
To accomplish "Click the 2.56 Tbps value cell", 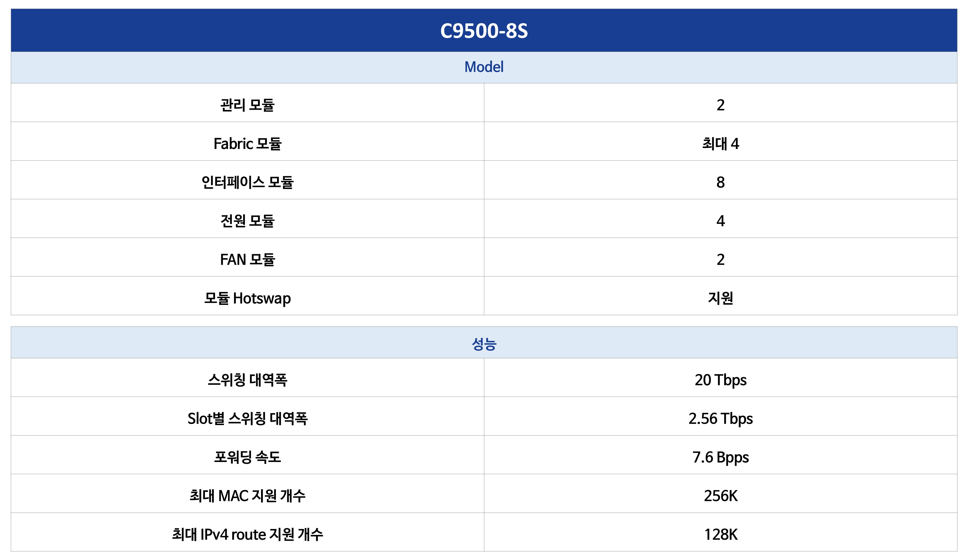I will tap(720, 419).
